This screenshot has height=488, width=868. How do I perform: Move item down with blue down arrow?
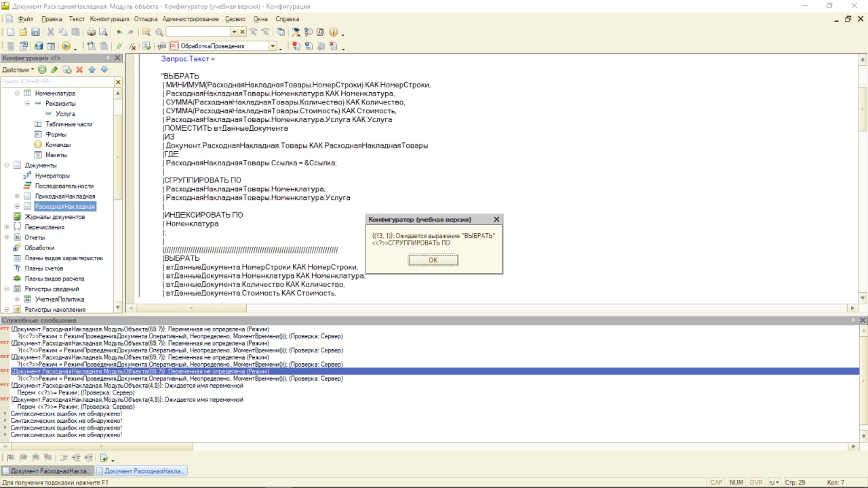tap(104, 70)
